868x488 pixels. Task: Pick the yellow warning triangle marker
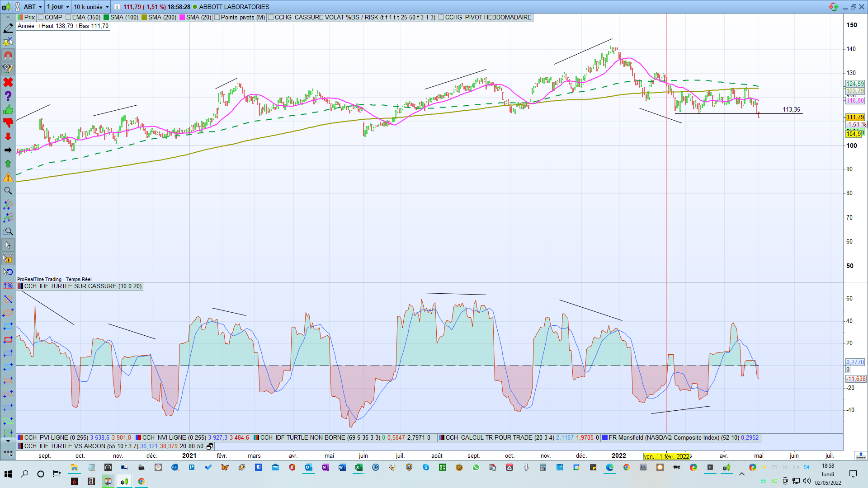8,178
